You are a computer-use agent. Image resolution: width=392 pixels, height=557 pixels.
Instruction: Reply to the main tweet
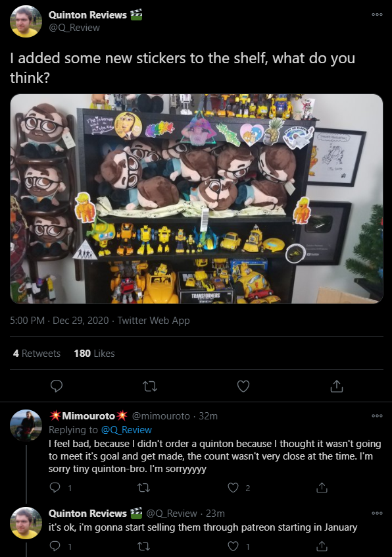click(x=57, y=386)
